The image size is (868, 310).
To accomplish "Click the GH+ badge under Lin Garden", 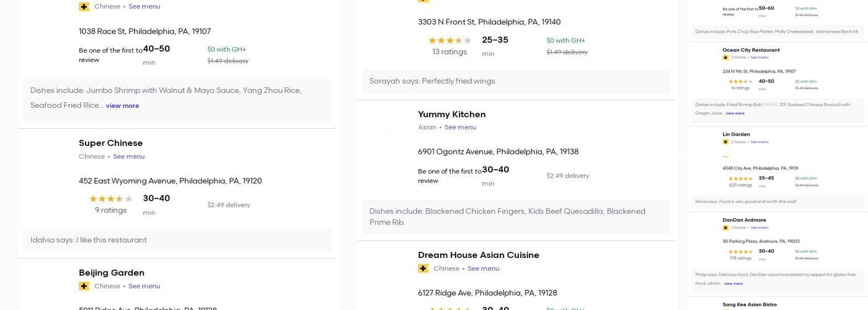I will [x=725, y=142].
